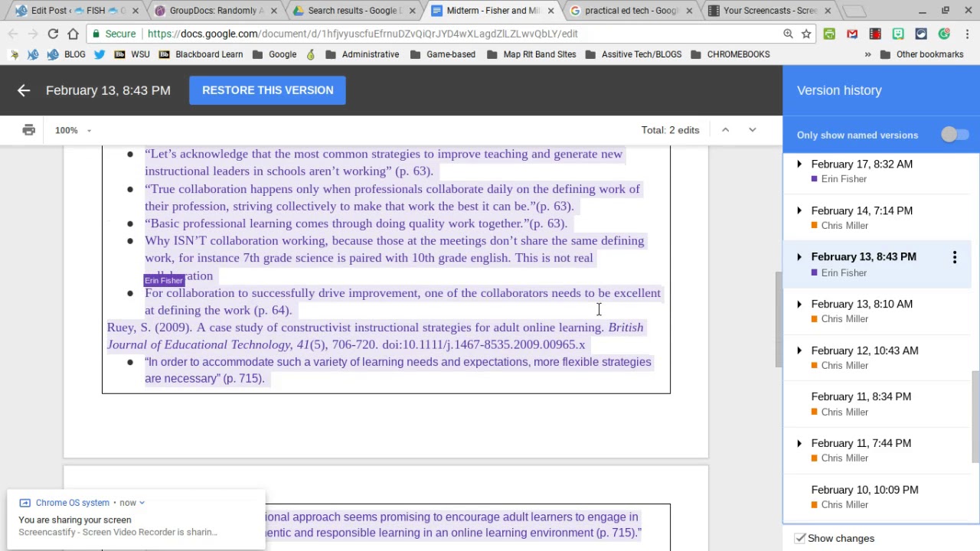This screenshot has height=551, width=980.
Task: Toggle Only show named versions switch
Action: click(x=955, y=135)
